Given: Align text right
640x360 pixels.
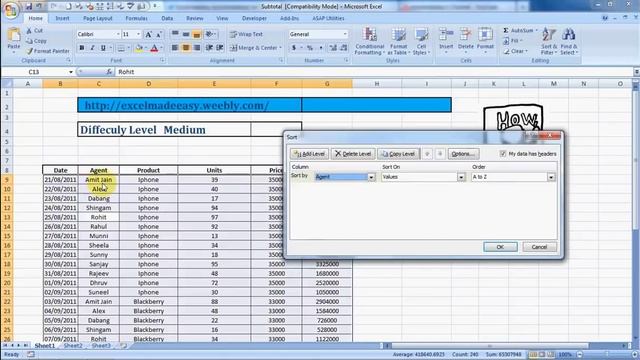Looking at the screenshot, I should (197, 48).
